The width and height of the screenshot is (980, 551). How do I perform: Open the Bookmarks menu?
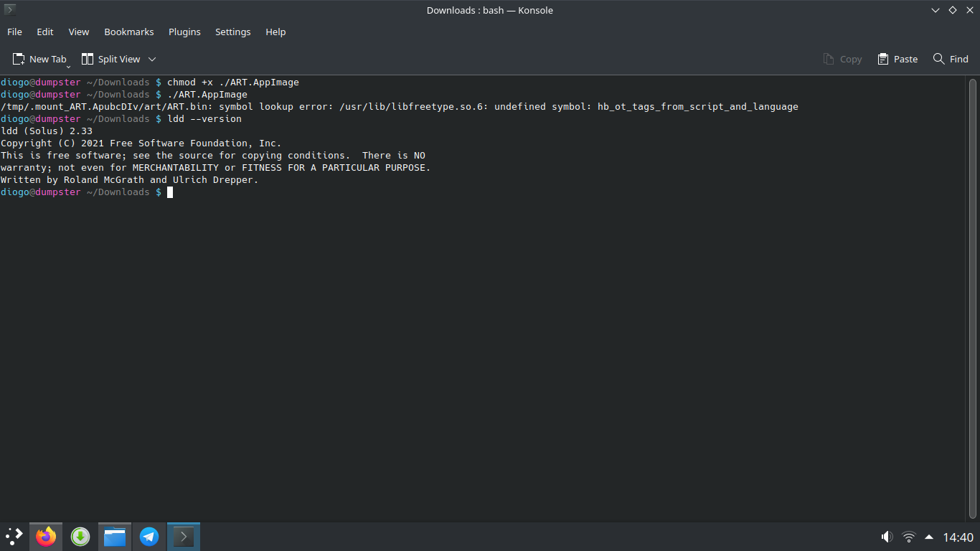click(x=129, y=32)
